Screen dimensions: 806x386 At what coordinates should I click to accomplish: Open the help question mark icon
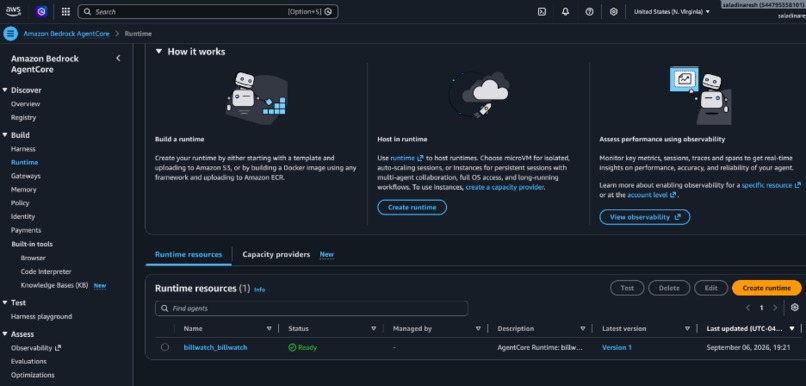tap(589, 11)
